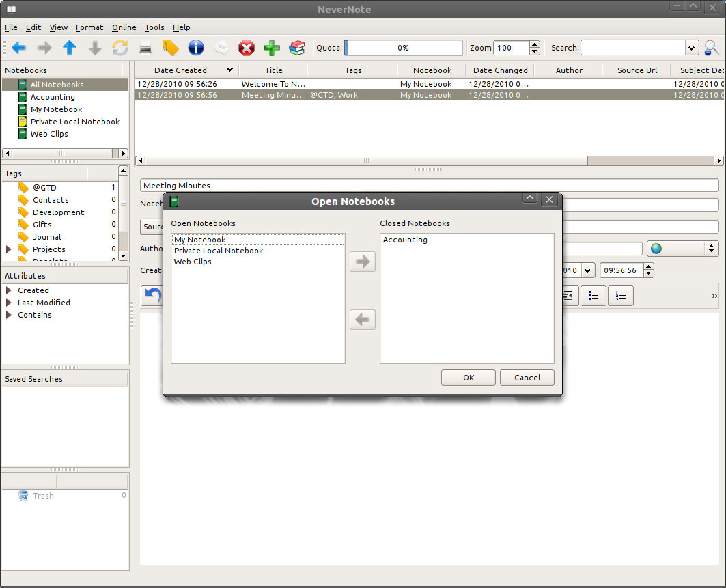This screenshot has height=588, width=726.
Task: Open the File menu
Action: [x=11, y=27]
